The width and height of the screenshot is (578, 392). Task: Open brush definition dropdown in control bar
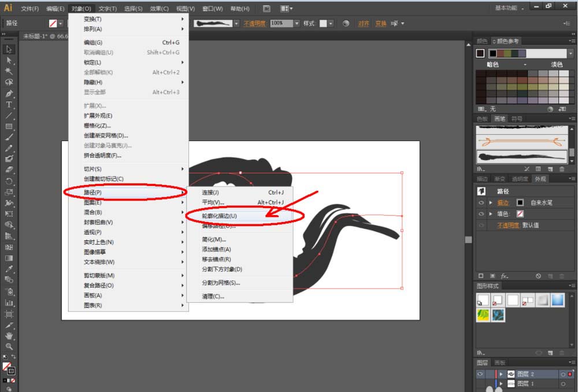236,24
